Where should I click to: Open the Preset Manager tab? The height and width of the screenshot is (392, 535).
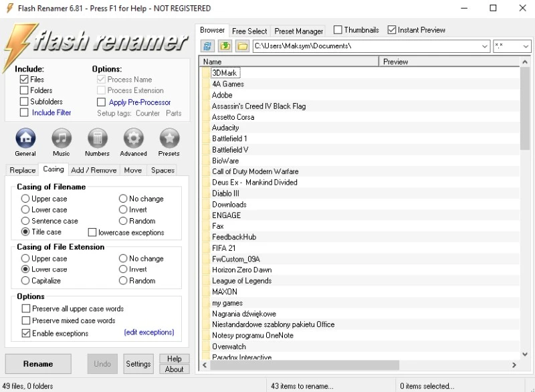pyautogui.click(x=298, y=31)
